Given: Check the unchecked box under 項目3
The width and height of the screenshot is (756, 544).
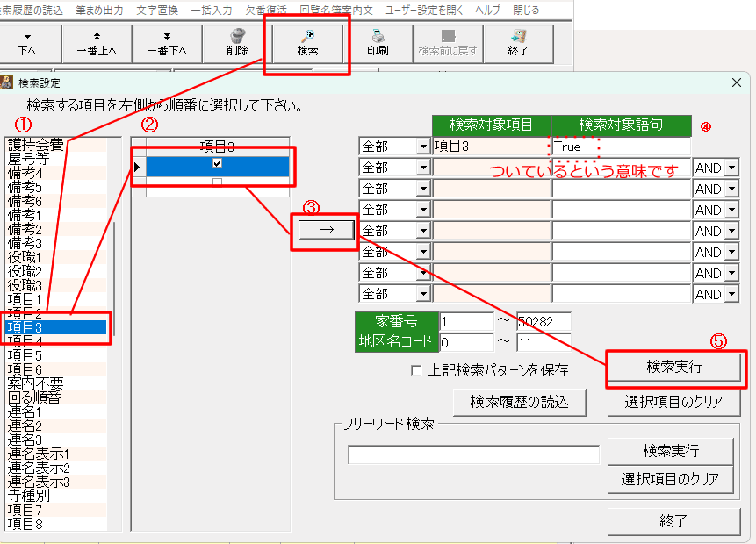Looking at the screenshot, I should tap(218, 183).
